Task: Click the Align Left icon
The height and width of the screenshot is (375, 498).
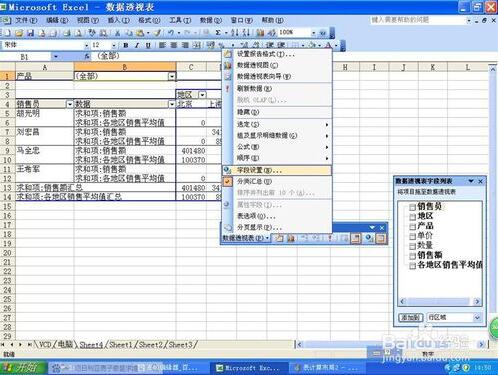Action: (x=162, y=45)
